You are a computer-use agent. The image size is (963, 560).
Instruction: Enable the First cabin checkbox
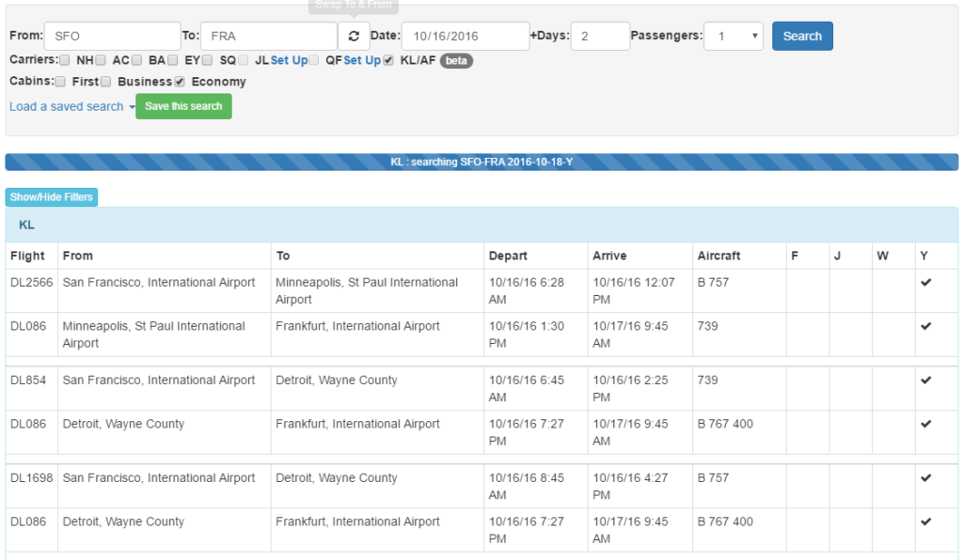(x=60, y=81)
